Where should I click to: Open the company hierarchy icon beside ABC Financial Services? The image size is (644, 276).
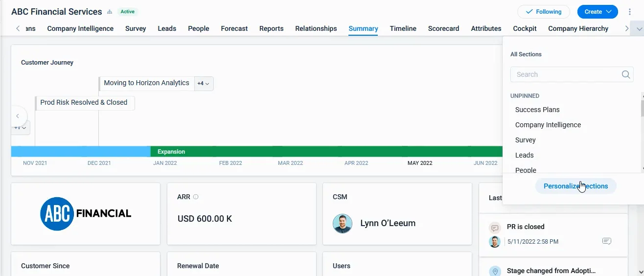click(x=110, y=12)
